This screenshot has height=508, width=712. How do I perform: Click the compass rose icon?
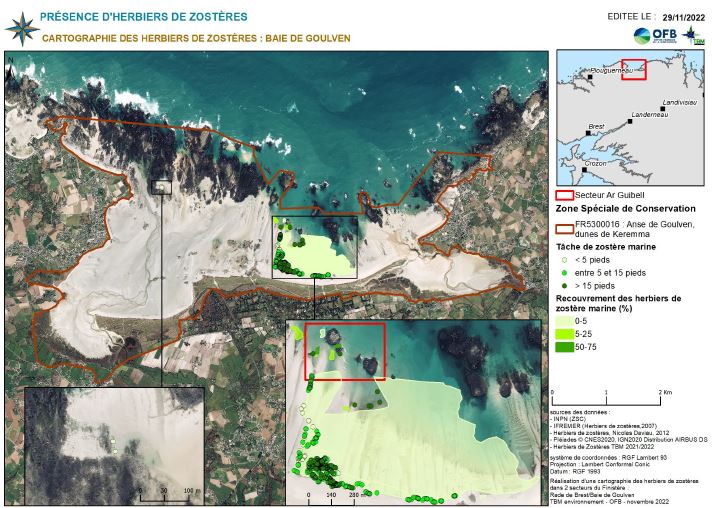[18, 26]
